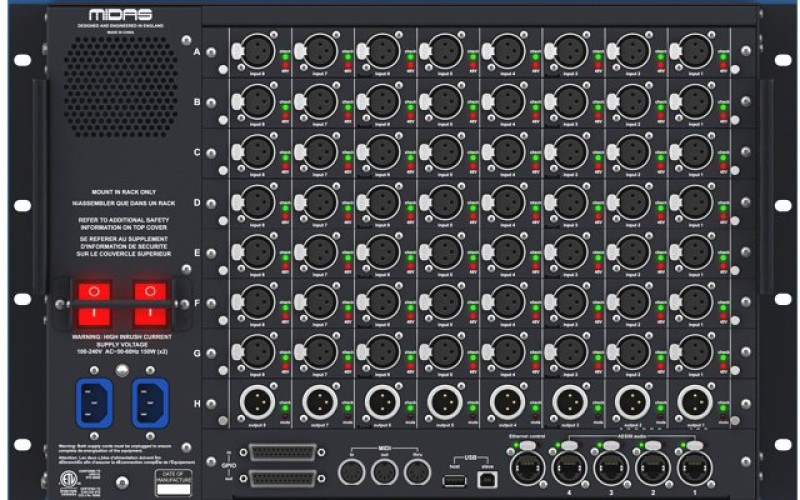
Task: Click the MIDI in DIN socket
Action: (x=352, y=472)
